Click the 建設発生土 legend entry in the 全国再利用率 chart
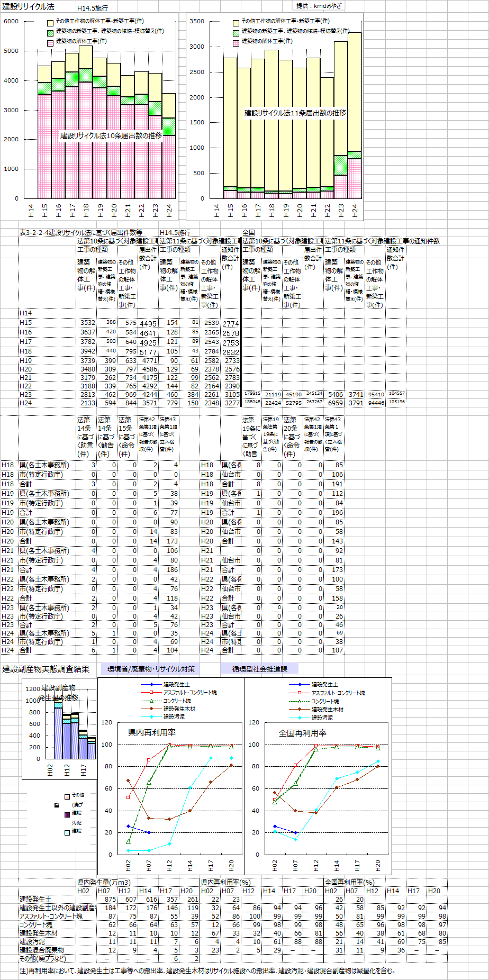This screenshot has width=489, height=980. coord(314,685)
